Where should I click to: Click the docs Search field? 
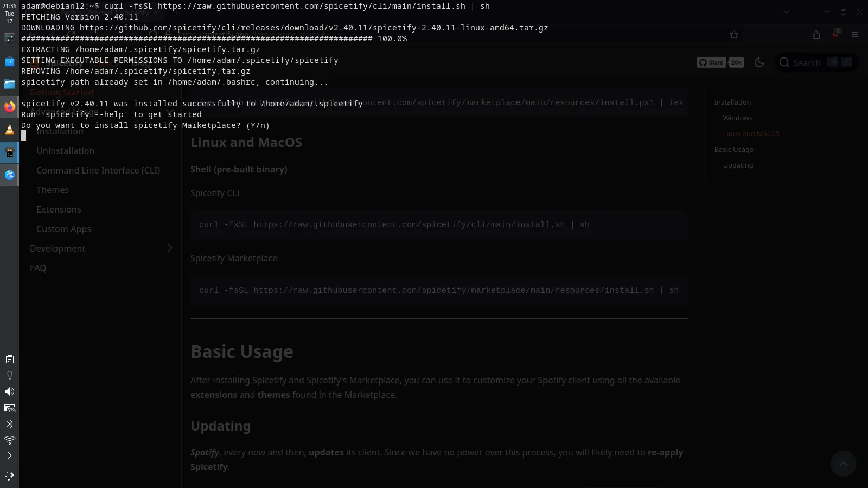coord(816,62)
